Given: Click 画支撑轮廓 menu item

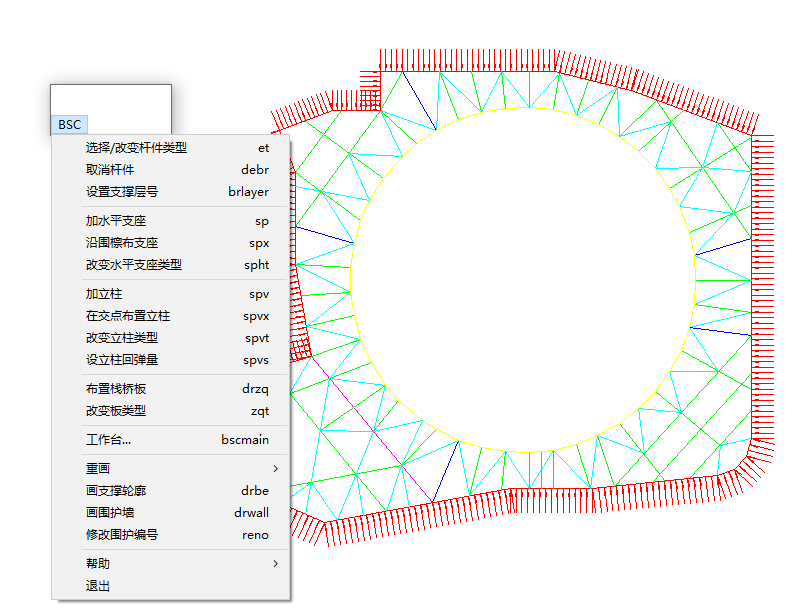Looking at the screenshot, I should pyautogui.click(x=116, y=491).
